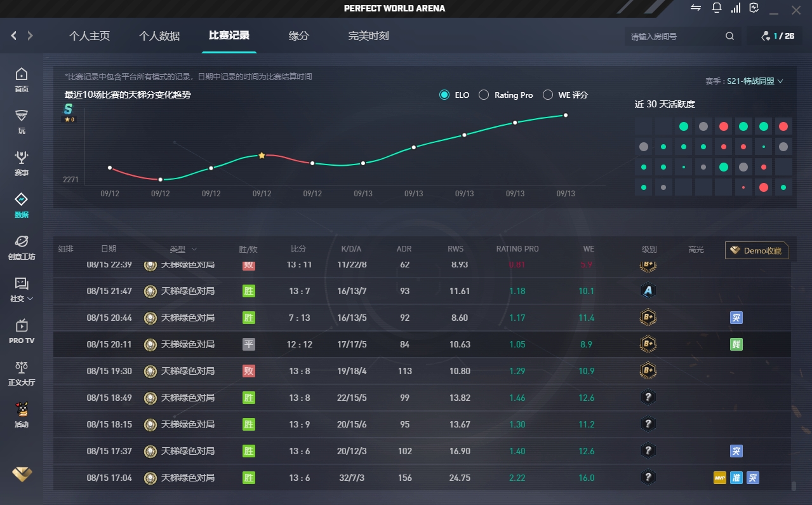
Task: Click the 阵 highlight badge for 08/15 20:11
Action: 736,344
